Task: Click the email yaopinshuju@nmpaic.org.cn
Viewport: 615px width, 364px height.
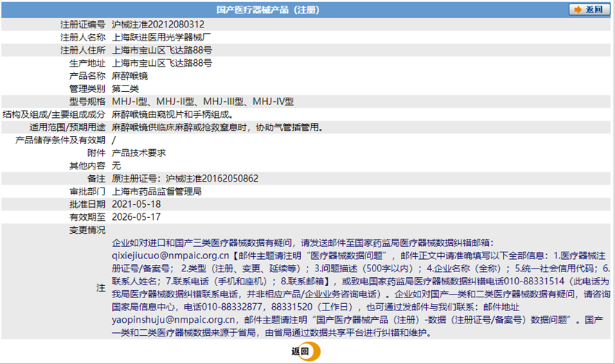Action: (x=174, y=320)
